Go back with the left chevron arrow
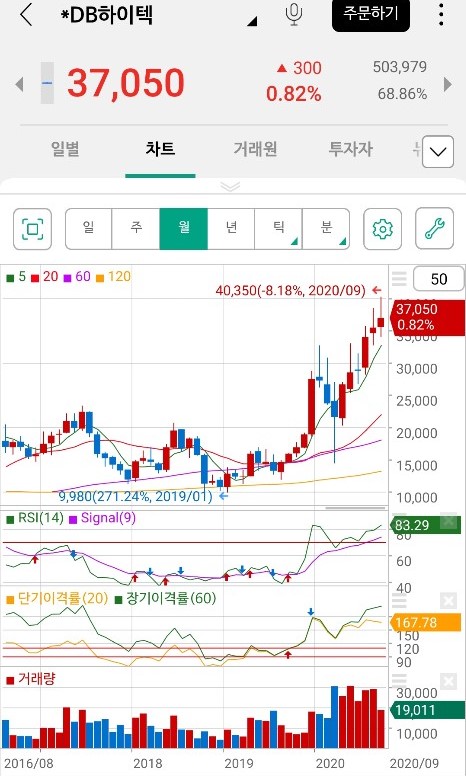 pos(26,15)
